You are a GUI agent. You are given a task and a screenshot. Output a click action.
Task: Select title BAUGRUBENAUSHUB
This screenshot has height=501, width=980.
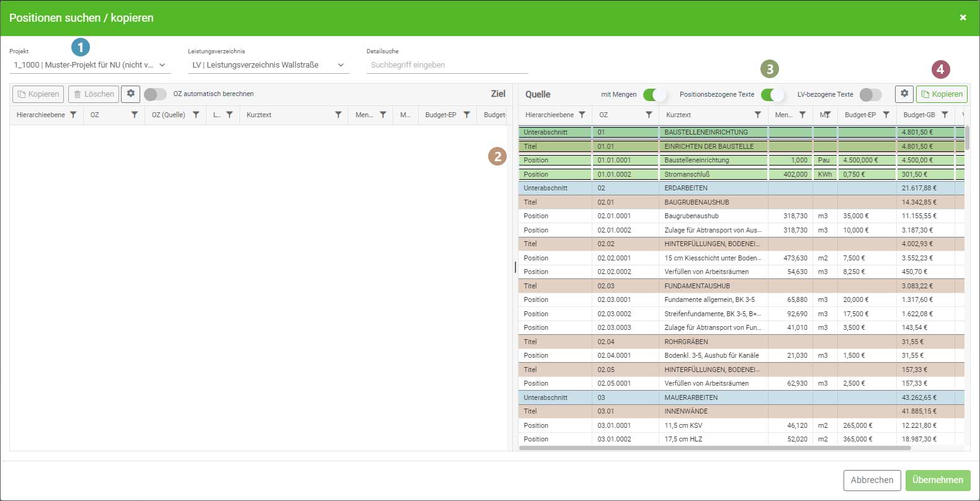pos(741,202)
